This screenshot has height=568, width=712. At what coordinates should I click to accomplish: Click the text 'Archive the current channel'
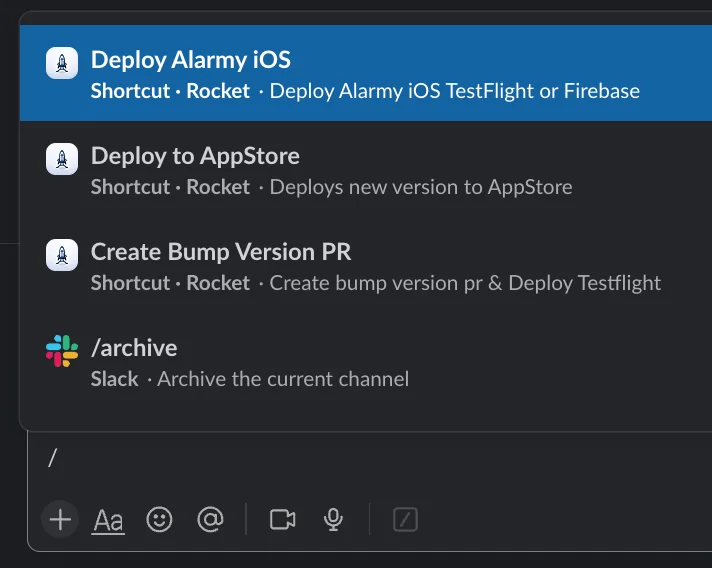click(x=283, y=379)
